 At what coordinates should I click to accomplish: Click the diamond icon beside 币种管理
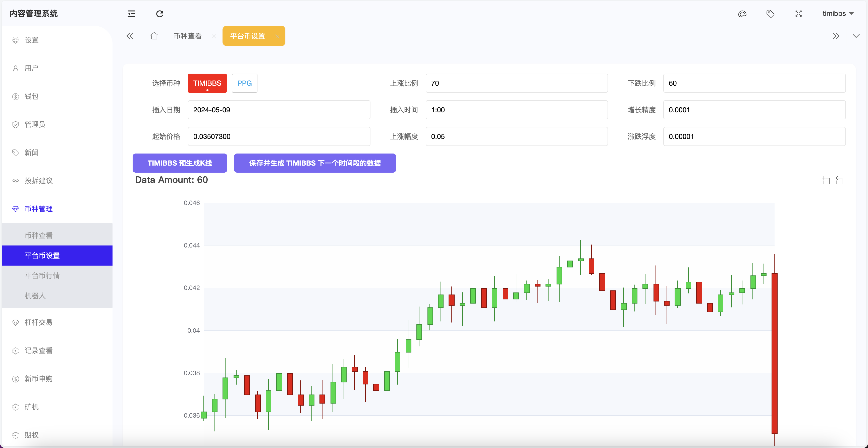pos(16,209)
